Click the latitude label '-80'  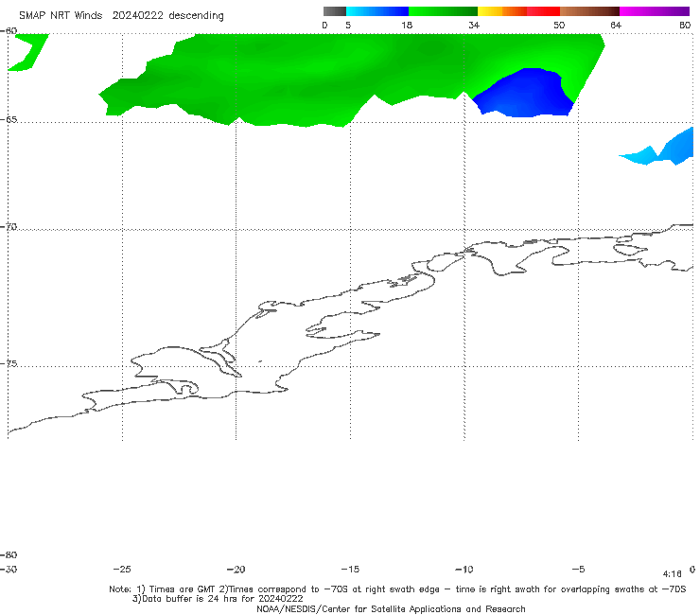pyautogui.click(x=9, y=554)
